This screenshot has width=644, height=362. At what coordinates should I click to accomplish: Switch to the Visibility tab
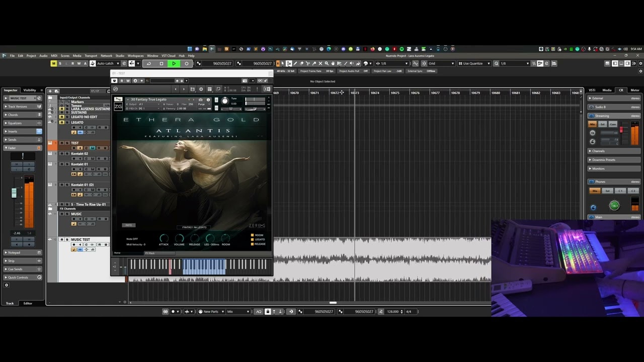point(30,90)
